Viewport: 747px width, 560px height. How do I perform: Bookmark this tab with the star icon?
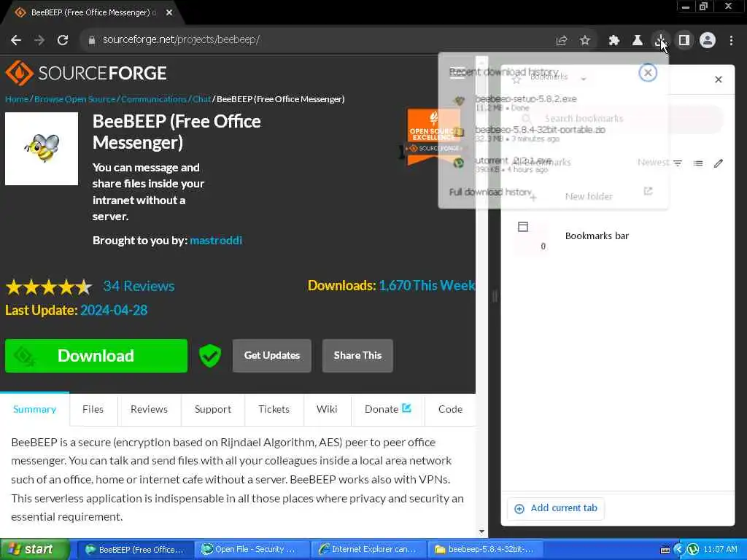[x=585, y=41]
